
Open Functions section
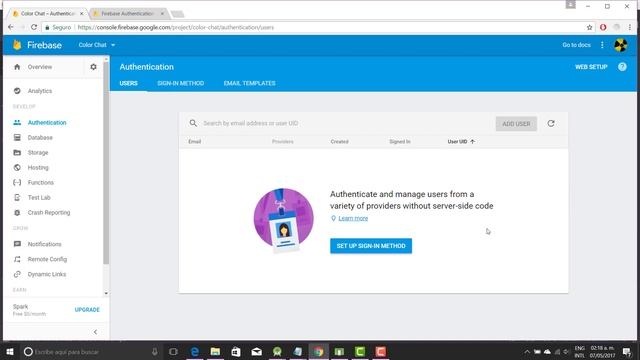(x=40, y=182)
